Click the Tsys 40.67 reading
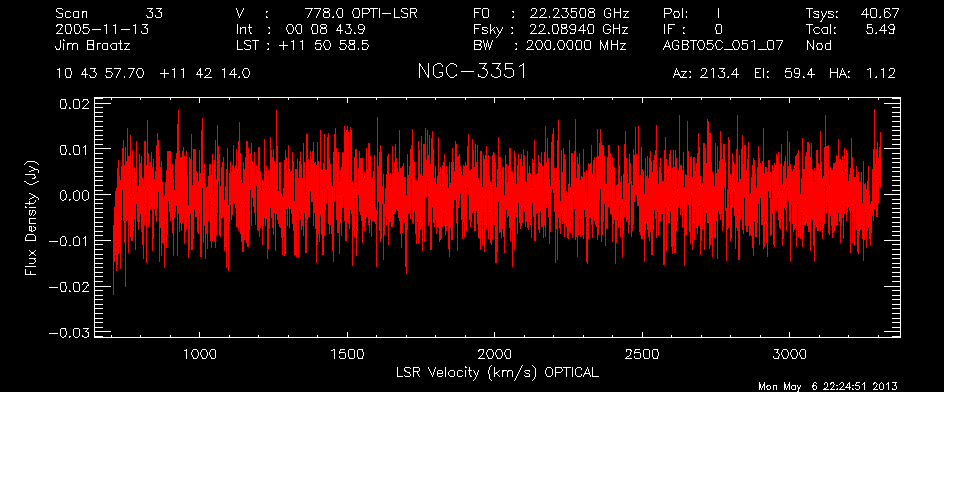Viewport: 962px width, 490px height. point(851,13)
